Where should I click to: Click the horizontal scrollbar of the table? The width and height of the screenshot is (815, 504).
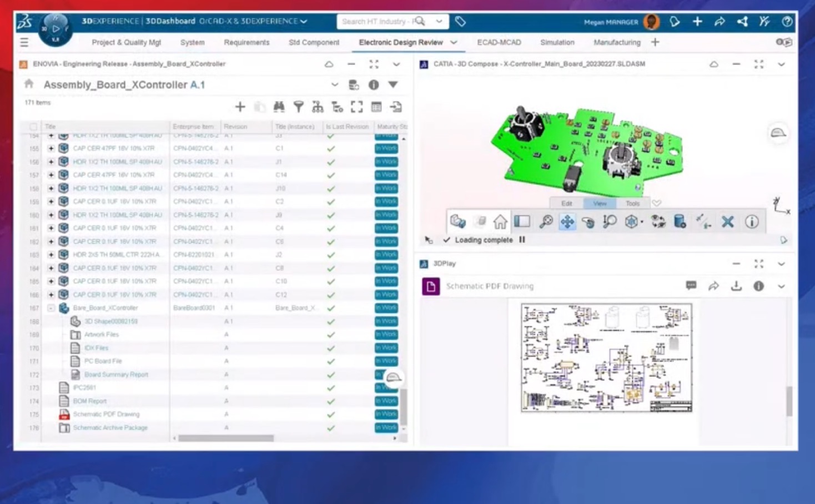coord(226,438)
